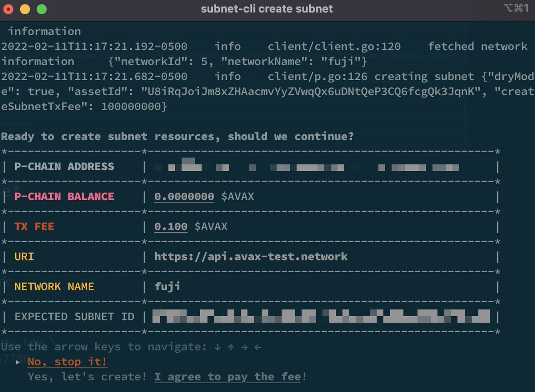Click the P-CHAIN ADDRESS label
Viewport: 535px width, 392px height.
coord(64,166)
